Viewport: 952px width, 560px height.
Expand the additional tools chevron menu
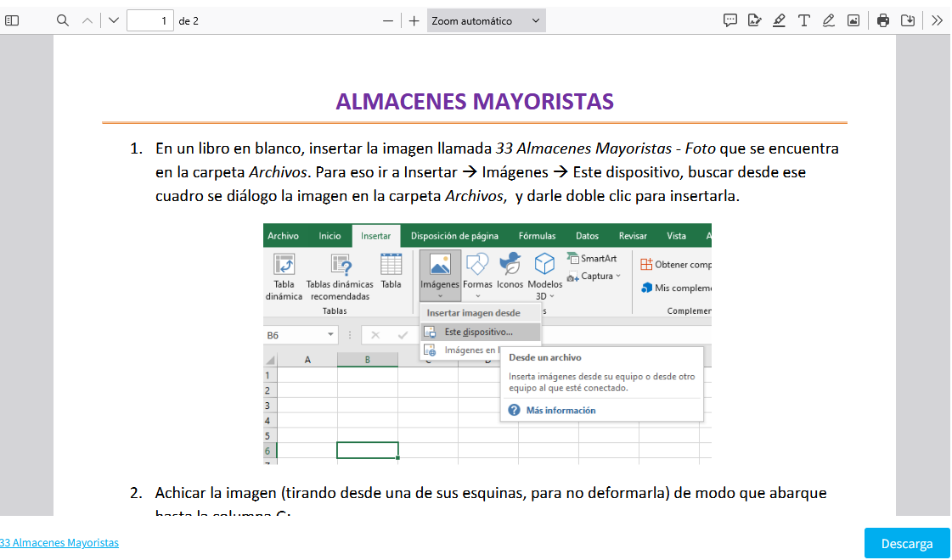(937, 20)
